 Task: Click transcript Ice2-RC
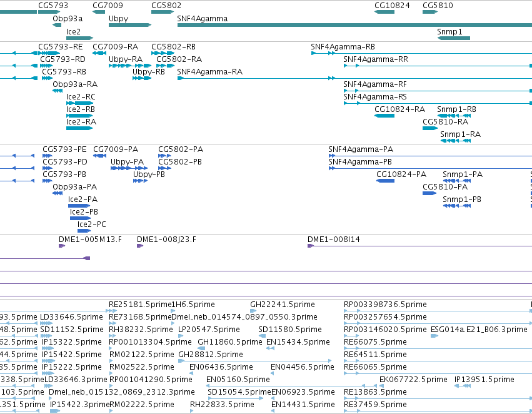pyautogui.click(x=81, y=97)
